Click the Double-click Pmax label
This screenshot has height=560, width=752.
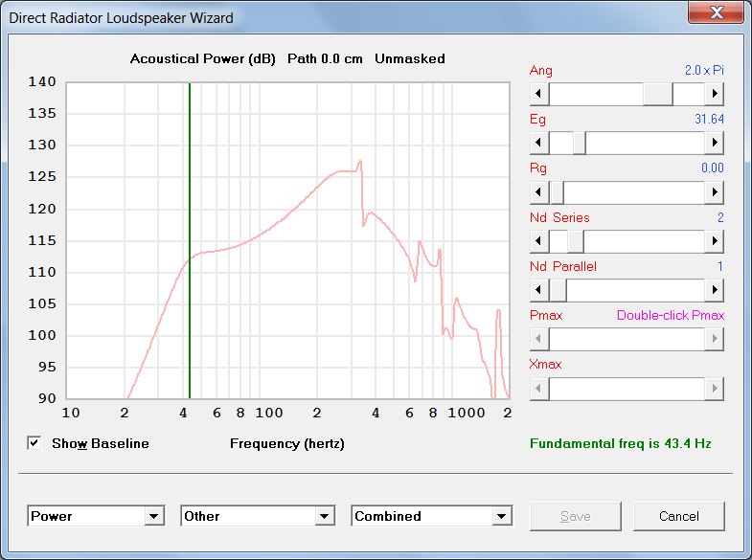[671, 315]
